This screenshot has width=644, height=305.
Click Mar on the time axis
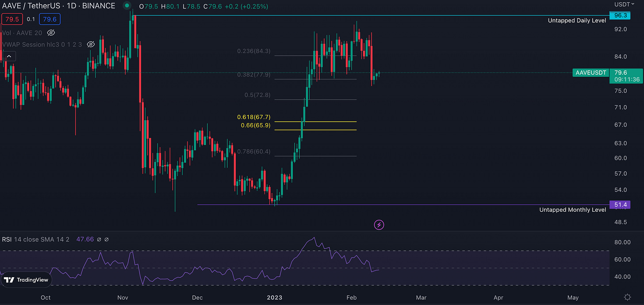(x=421, y=297)
